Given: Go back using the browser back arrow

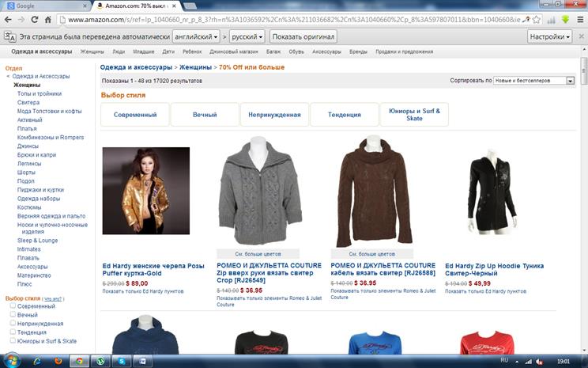Looking at the screenshot, I should pyautogui.click(x=8, y=20).
